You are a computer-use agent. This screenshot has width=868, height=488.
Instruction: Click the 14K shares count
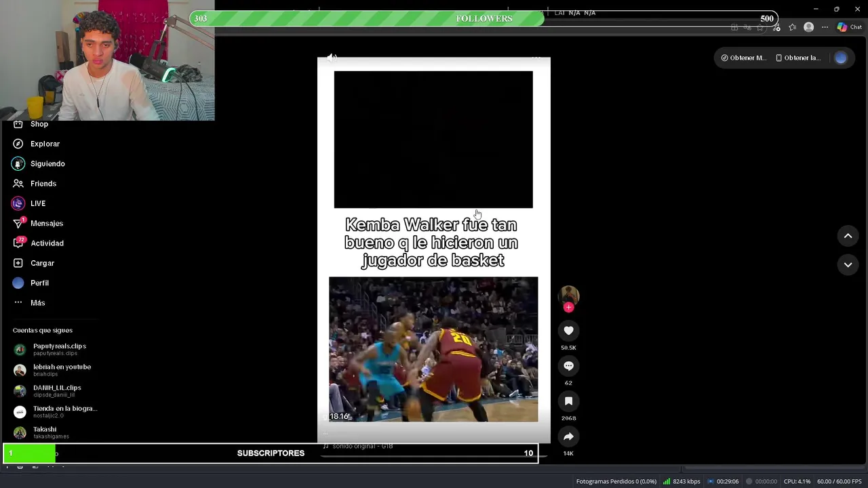pos(568,453)
